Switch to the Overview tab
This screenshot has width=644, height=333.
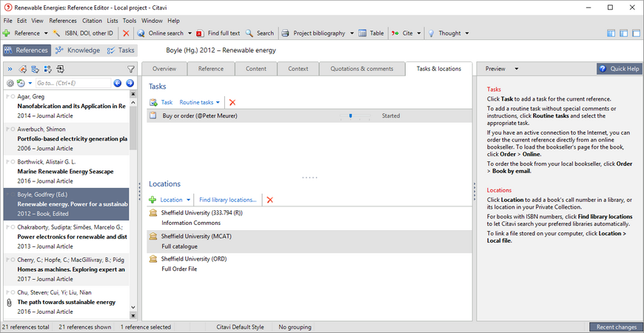tap(164, 69)
